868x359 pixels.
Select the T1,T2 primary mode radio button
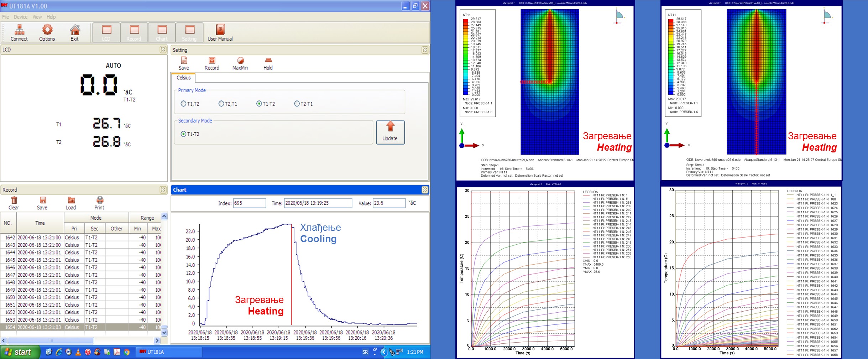point(184,104)
